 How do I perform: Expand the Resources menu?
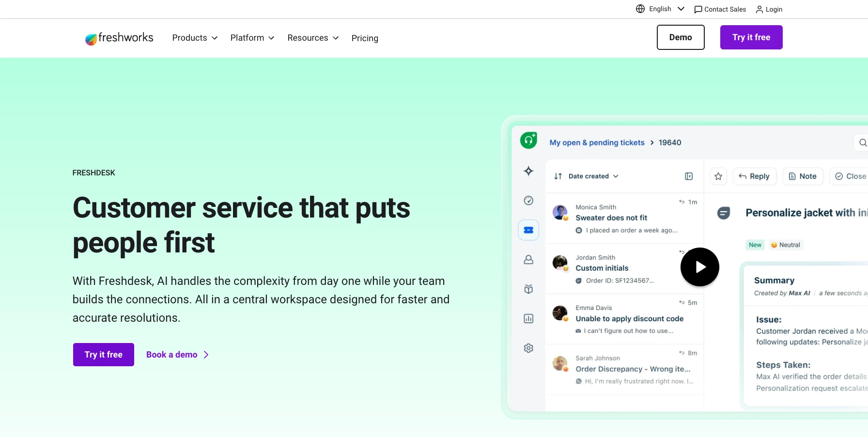(313, 38)
